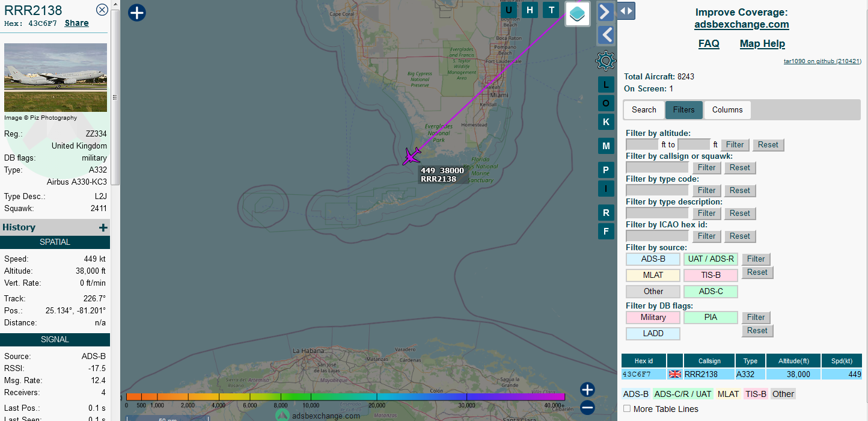Click the aircraft photo thumbnail
The image size is (868, 421).
(56, 78)
